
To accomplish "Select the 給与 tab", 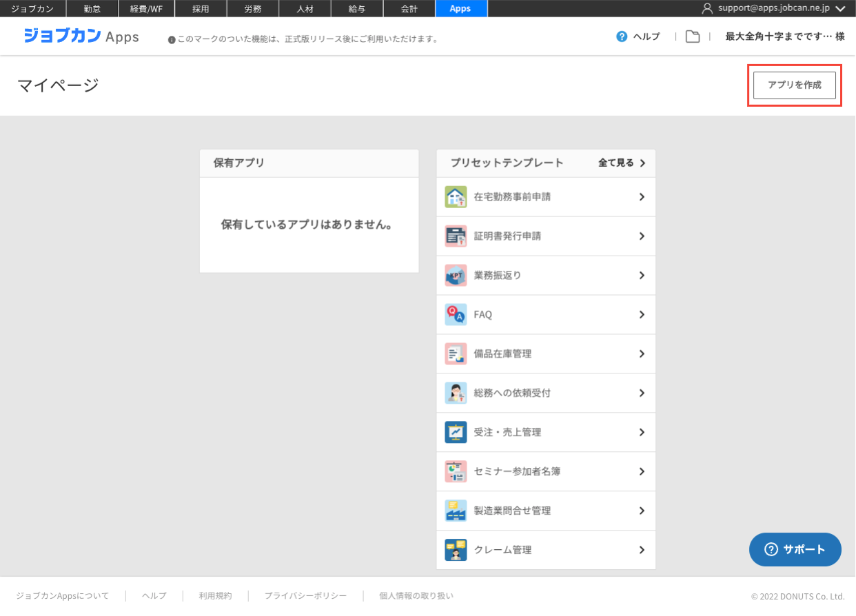I will click(357, 9).
